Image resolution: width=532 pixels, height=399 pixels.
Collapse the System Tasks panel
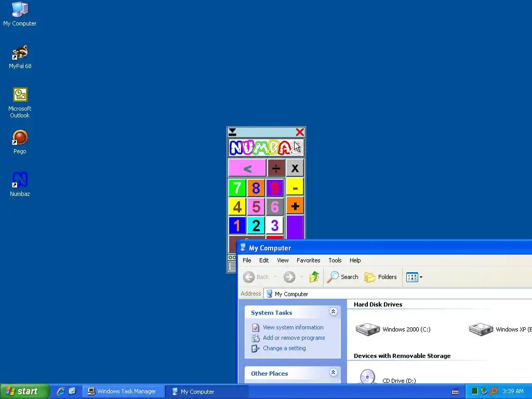pos(333,312)
